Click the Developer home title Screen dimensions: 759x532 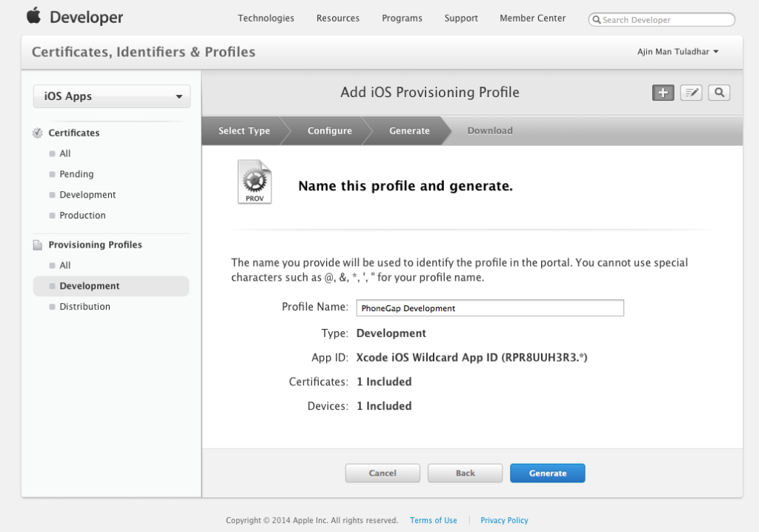pyautogui.click(x=86, y=18)
